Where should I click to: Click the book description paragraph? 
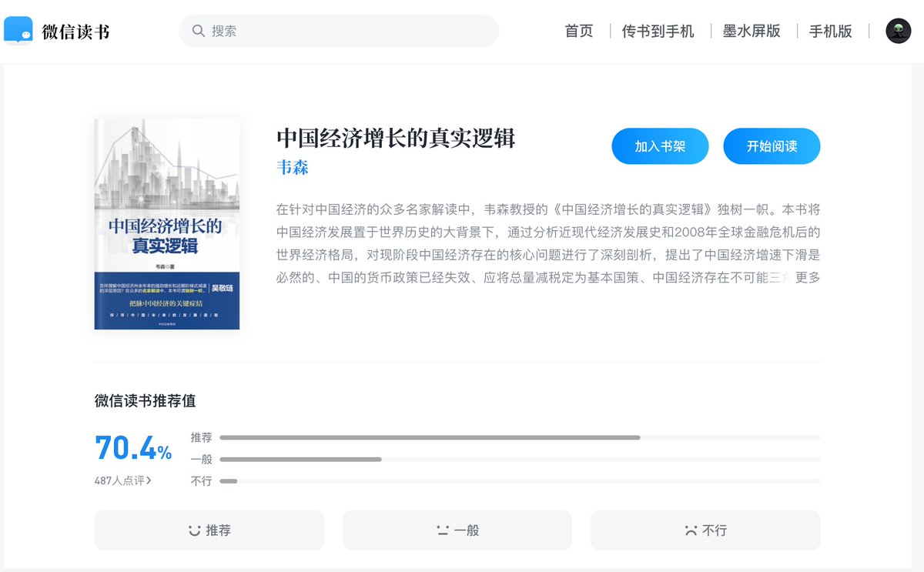(x=548, y=243)
